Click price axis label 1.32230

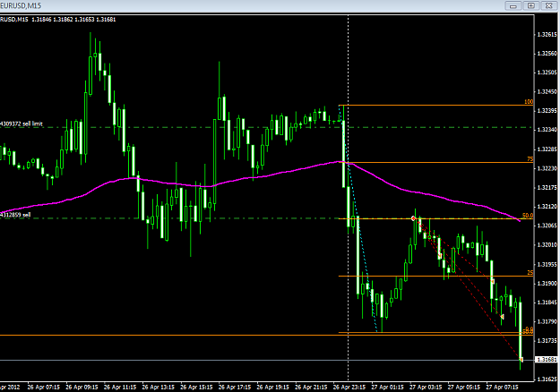click(547, 168)
